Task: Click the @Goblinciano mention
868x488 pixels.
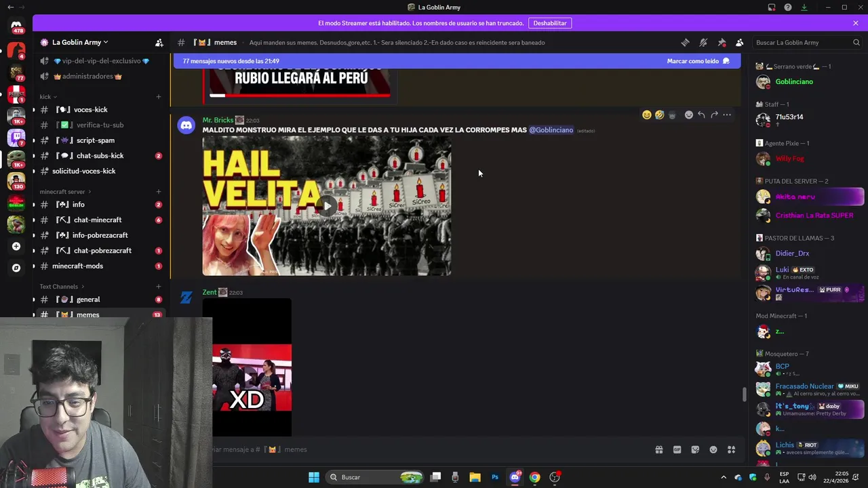Action: (x=551, y=130)
